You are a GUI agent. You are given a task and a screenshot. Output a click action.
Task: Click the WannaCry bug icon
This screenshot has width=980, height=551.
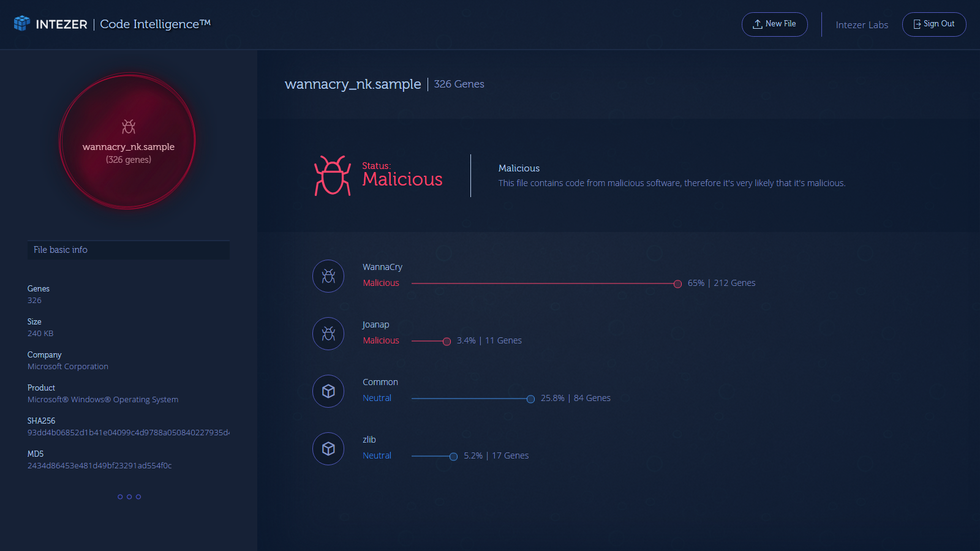tap(328, 276)
